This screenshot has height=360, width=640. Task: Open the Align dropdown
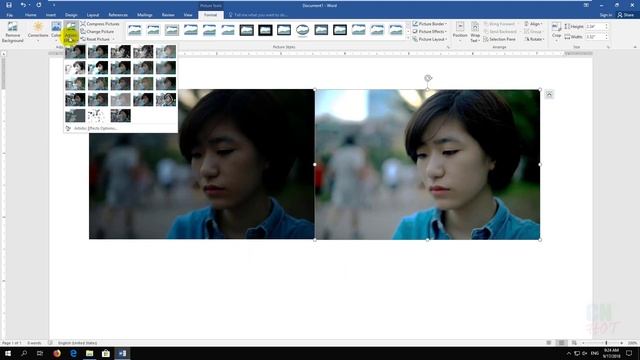(x=533, y=24)
